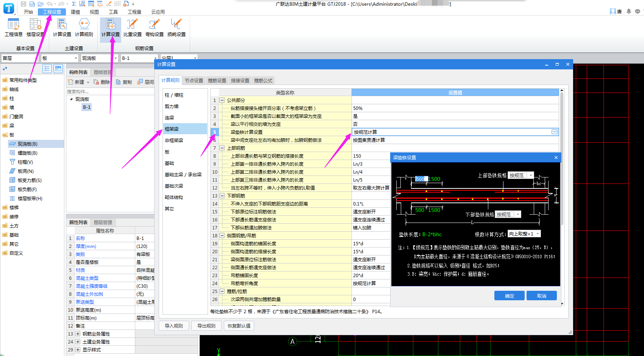Open 弯钩设置 hook settings icon
Screen dimensions: 644x356
(155, 28)
